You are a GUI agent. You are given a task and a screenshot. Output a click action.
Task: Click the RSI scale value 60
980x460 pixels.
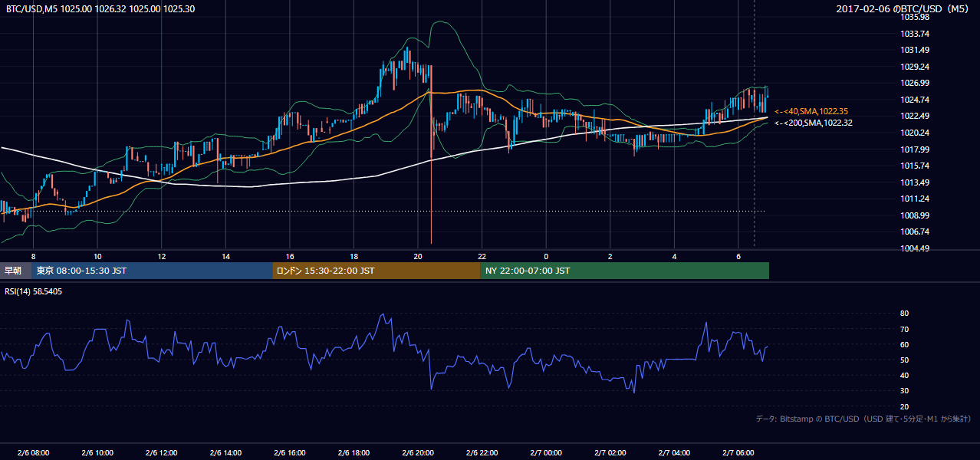(904, 344)
